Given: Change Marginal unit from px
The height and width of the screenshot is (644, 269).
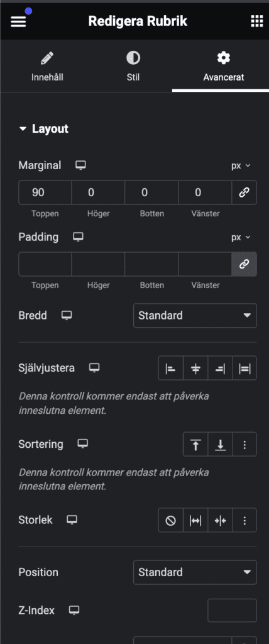Looking at the screenshot, I should [x=241, y=166].
